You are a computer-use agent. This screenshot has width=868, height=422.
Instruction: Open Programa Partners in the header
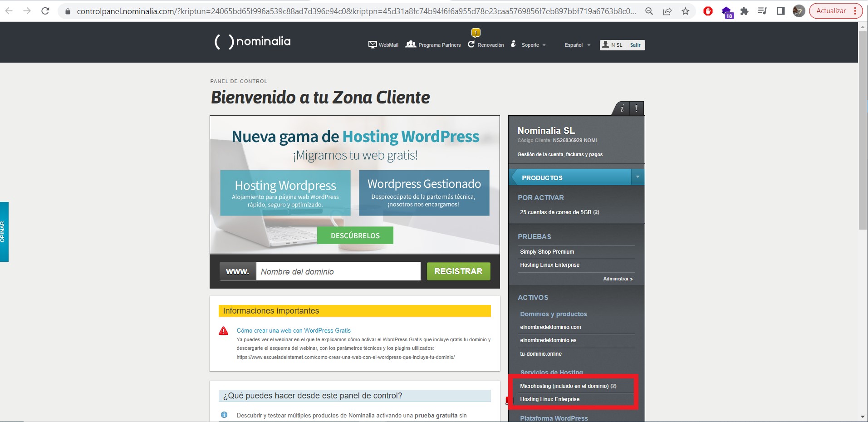click(433, 44)
